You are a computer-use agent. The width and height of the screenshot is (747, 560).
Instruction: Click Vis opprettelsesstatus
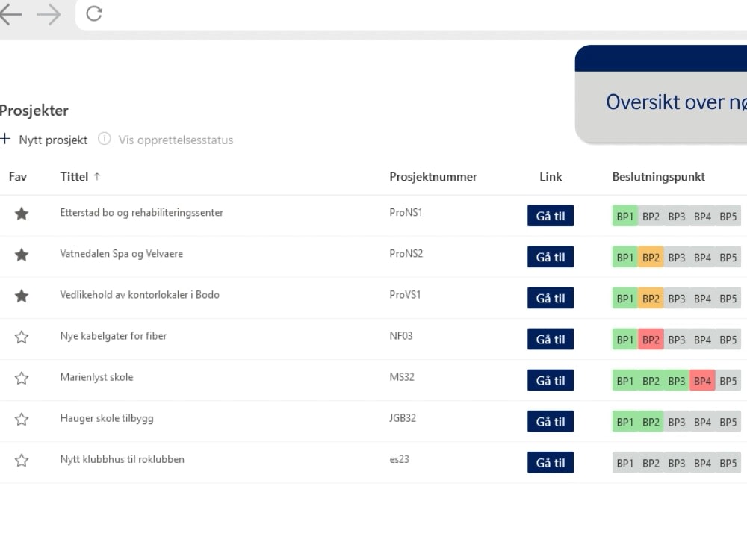click(174, 140)
